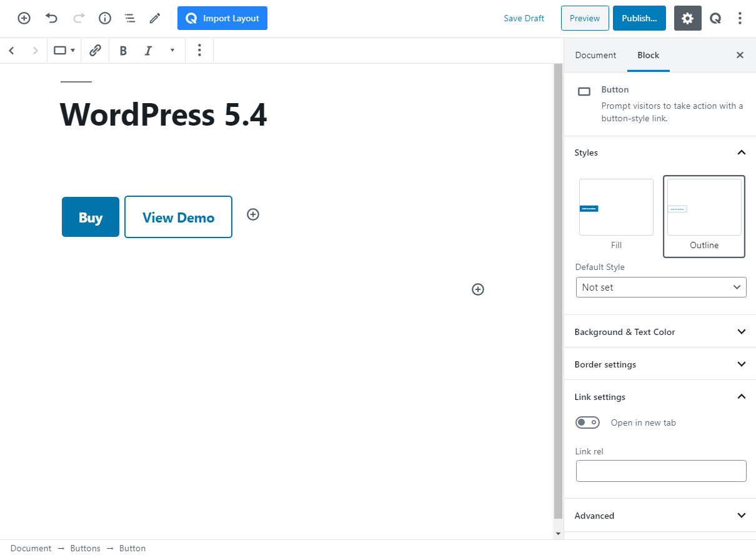The width and height of the screenshot is (756, 555).
Task: Open content structure info icon
Action: point(105,18)
